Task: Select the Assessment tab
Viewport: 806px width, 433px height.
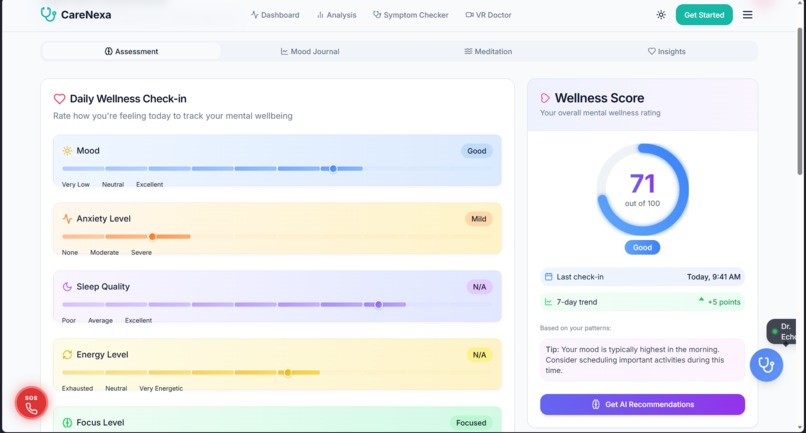Action: 132,51
